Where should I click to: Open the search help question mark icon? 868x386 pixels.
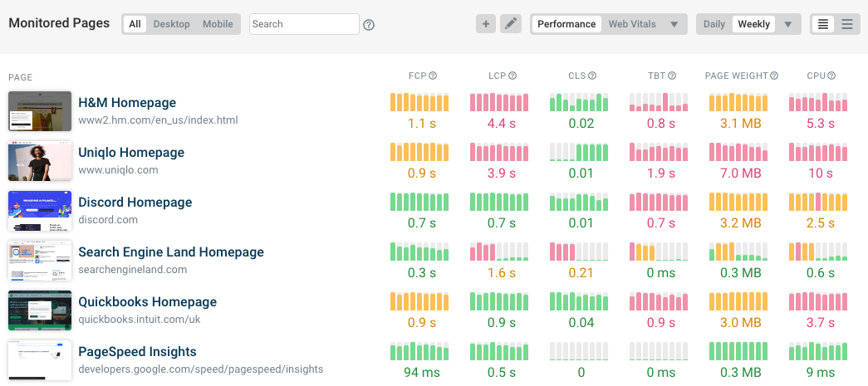coord(369,25)
